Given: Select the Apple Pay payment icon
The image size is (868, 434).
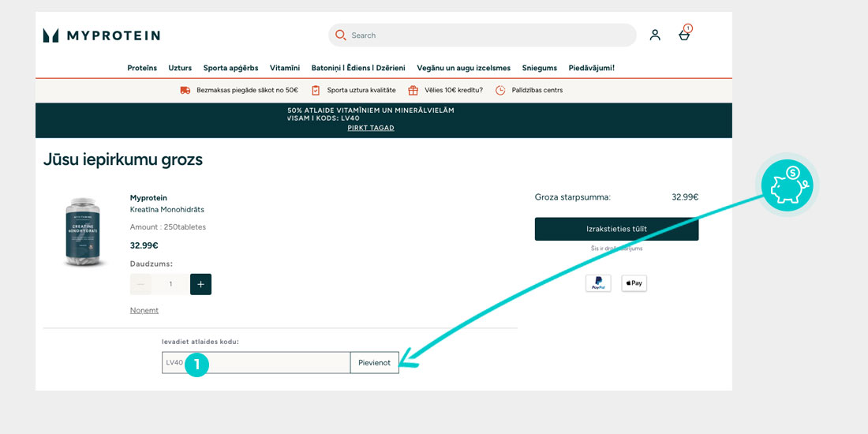Looking at the screenshot, I should coord(634,283).
